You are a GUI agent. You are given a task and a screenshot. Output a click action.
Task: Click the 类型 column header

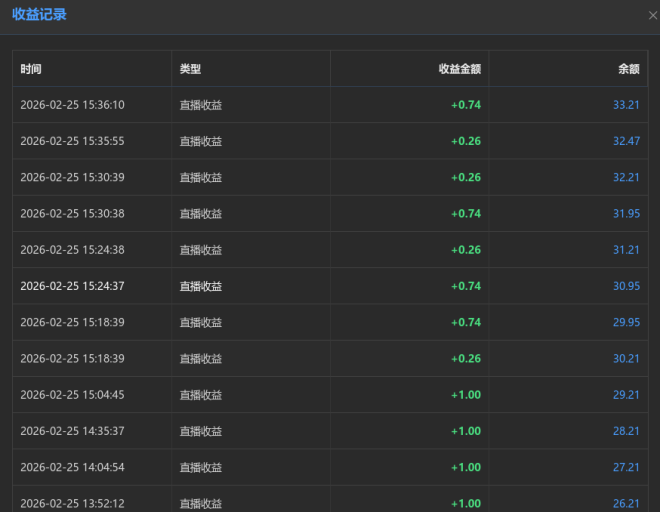[190, 69]
